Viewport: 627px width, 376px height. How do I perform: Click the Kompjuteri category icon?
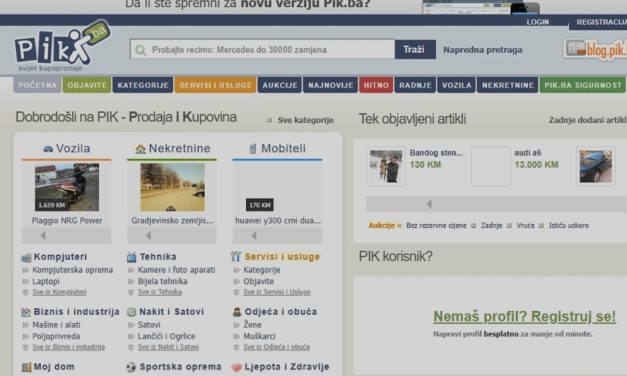tap(26, 257)
